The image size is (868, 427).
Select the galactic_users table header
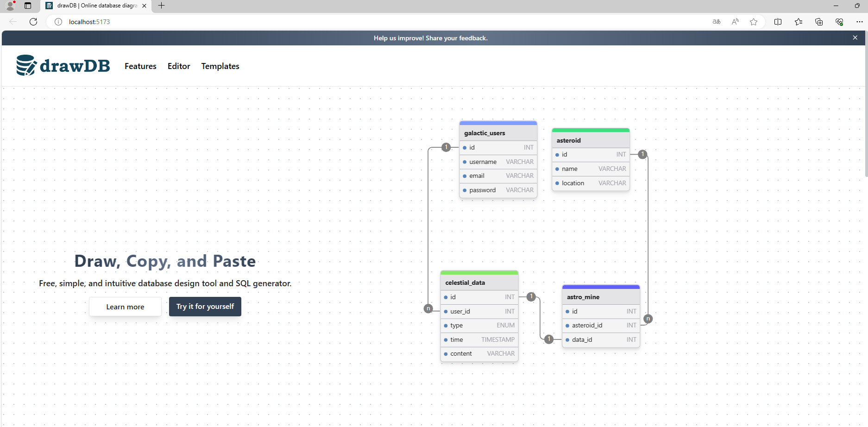click(x=498, y=133)
